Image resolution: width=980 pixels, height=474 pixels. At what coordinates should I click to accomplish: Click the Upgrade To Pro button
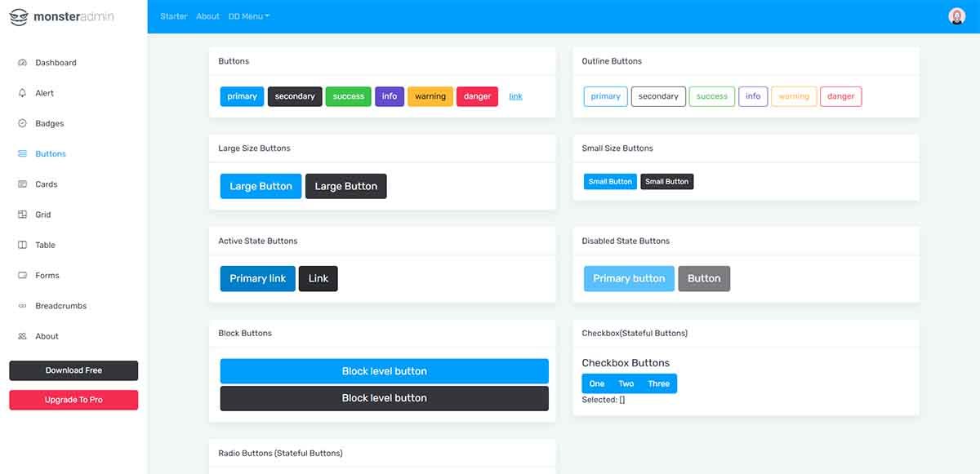pos(73,400)
